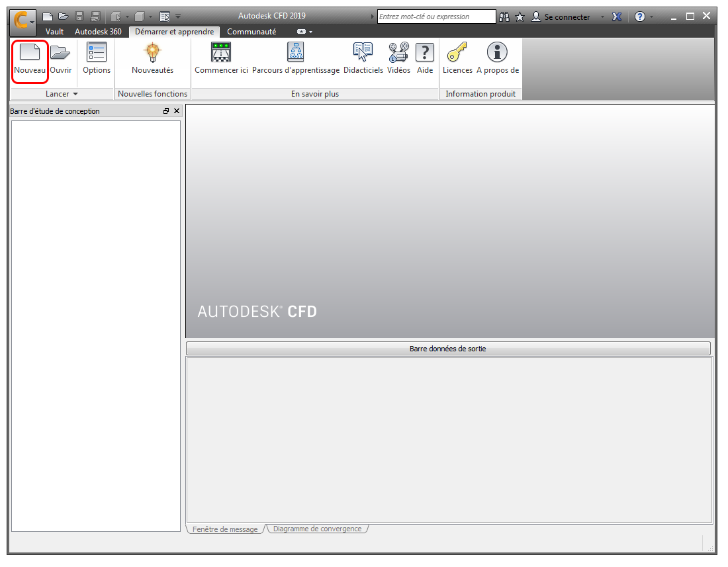
Task: Click Save As icon in quick access toolbar
Action: [x=95, y=17]
